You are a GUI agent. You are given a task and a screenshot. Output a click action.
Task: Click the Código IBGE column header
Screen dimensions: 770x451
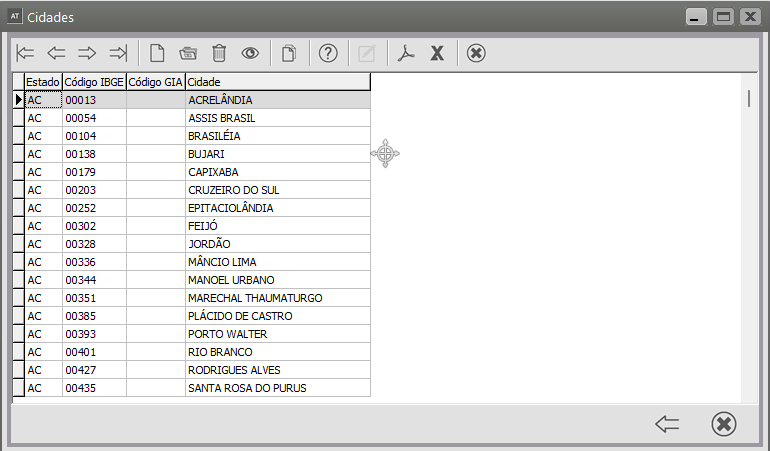tap(94, 82)
